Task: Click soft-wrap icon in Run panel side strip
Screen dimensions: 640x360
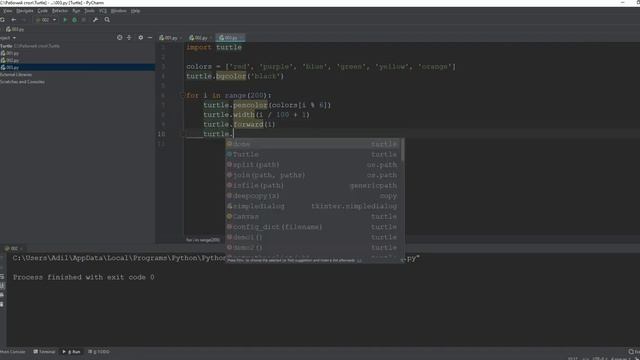Action: (x=2, y=277)
